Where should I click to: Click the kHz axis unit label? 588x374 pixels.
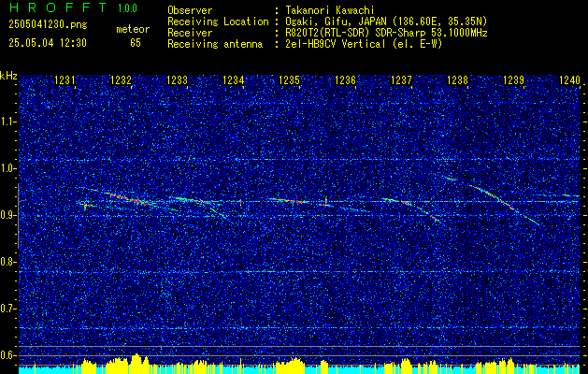coord(8,76)
